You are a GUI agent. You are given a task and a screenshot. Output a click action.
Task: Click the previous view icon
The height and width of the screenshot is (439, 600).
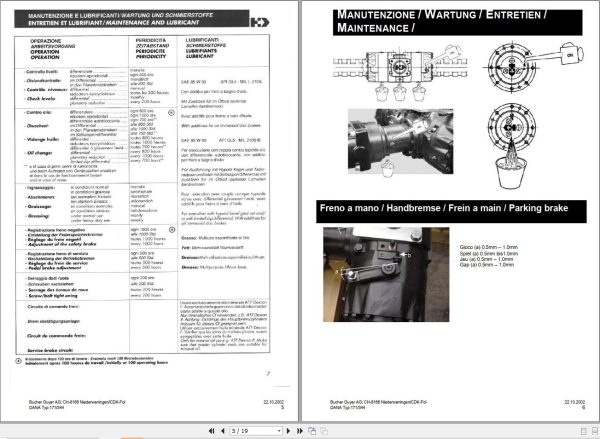tap(312, 431)
